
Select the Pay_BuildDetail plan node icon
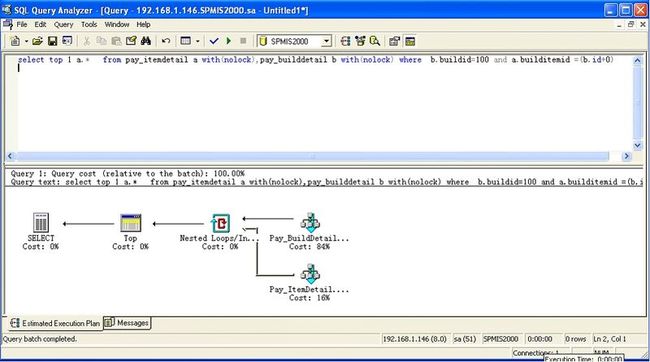[x=310, y=223]
